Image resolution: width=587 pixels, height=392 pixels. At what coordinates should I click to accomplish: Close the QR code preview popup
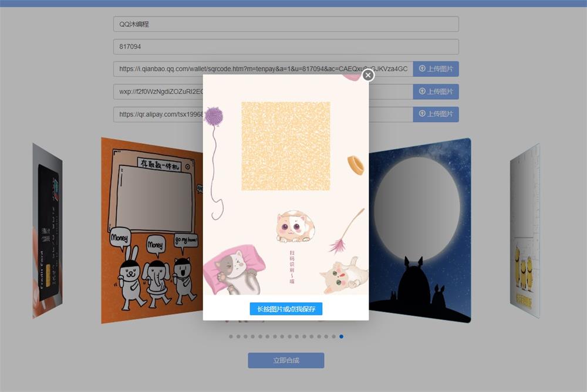click(368, 75)
